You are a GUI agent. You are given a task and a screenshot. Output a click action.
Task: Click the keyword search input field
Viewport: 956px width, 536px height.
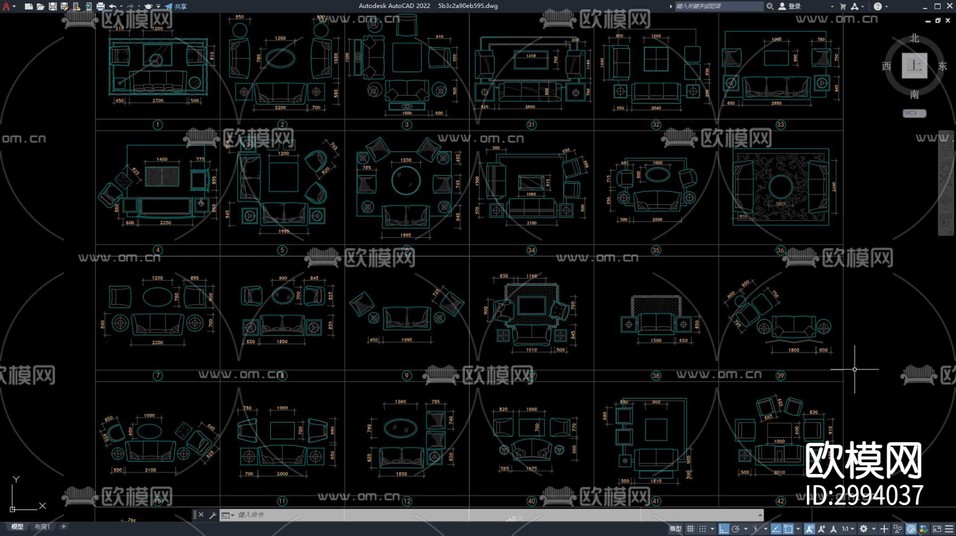coord(718,6)
